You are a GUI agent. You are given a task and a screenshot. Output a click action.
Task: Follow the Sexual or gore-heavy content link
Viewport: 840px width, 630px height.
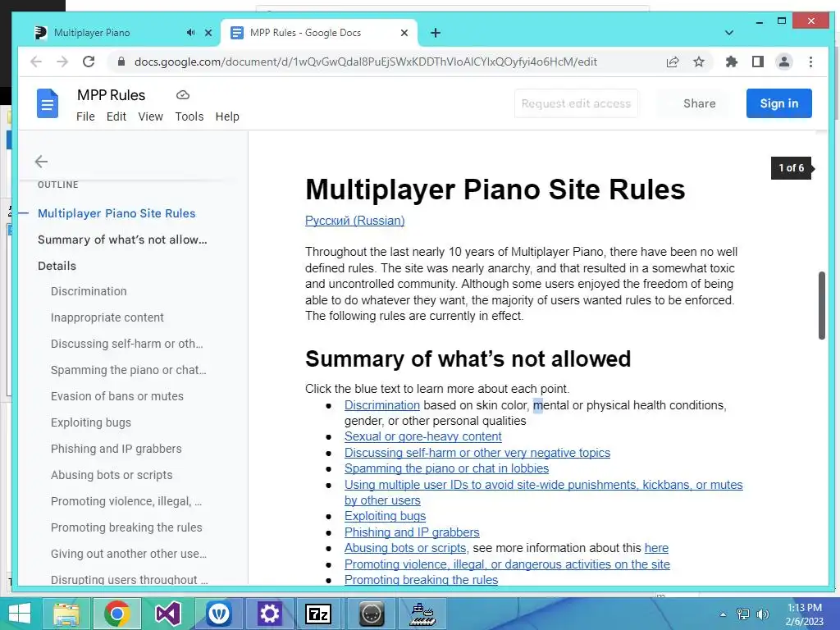[422, 436]
